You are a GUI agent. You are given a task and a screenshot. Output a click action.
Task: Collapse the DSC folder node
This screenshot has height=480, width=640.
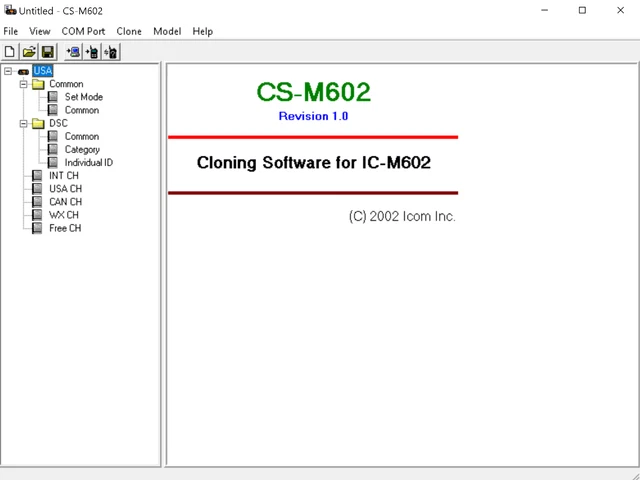(23, 123)
